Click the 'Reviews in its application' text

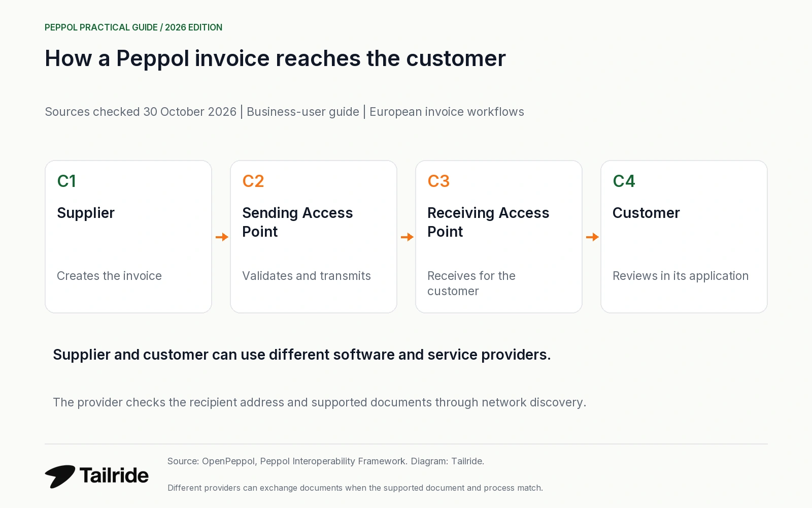681,276
